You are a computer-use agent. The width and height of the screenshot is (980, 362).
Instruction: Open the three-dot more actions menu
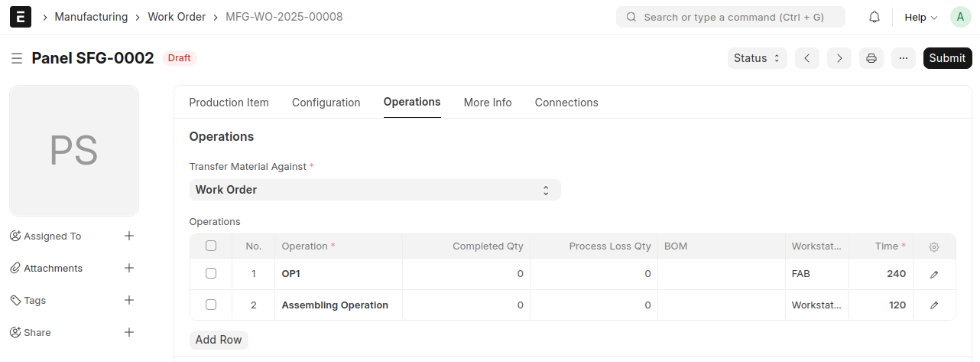point(904,58)
